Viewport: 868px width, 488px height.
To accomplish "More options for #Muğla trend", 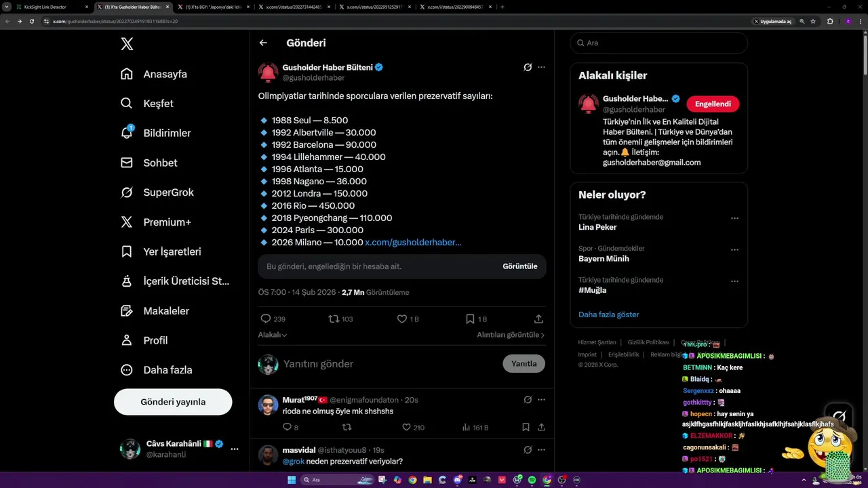I will [x=734, y=281].
